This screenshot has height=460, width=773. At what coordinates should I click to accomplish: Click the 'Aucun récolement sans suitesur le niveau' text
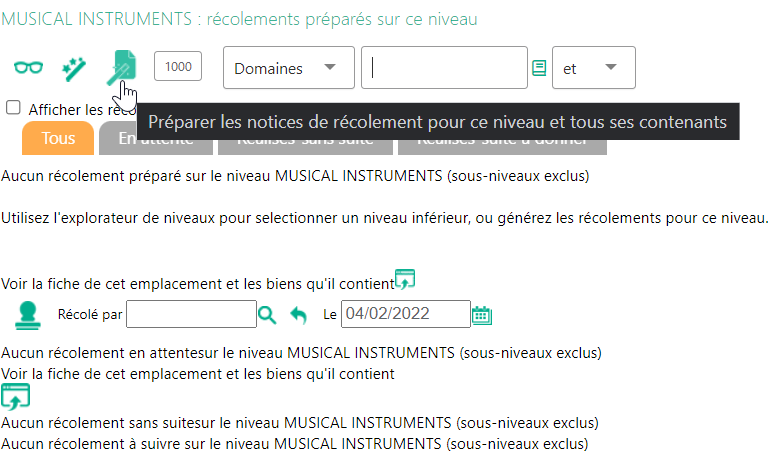(300, 423)
